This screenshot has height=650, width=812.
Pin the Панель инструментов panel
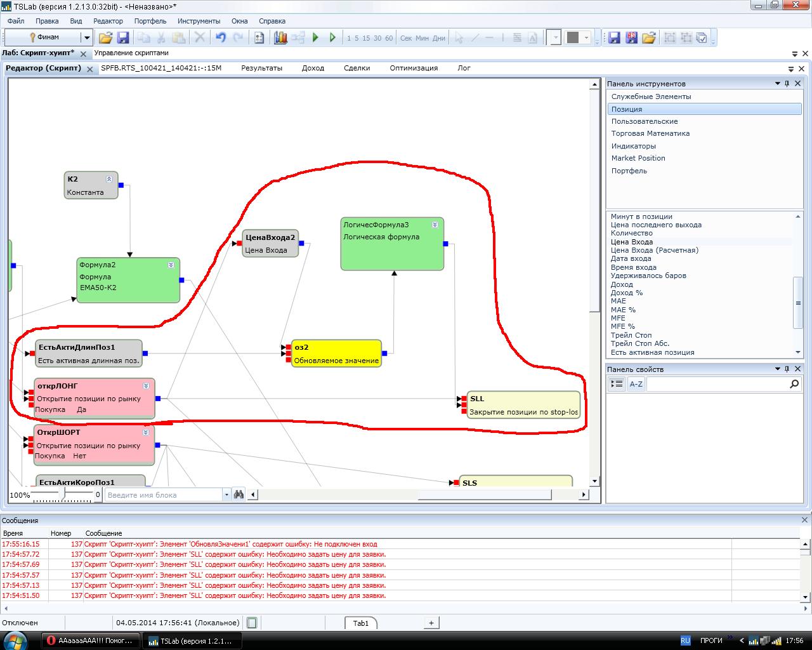[787, 84]
